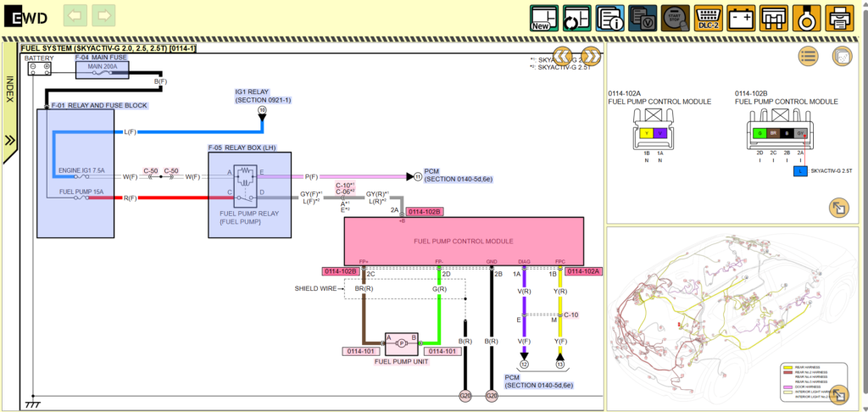Click the ground point ring-terminal icon
This screenshot has height=412, width=868.
click(x=807, y=18)
